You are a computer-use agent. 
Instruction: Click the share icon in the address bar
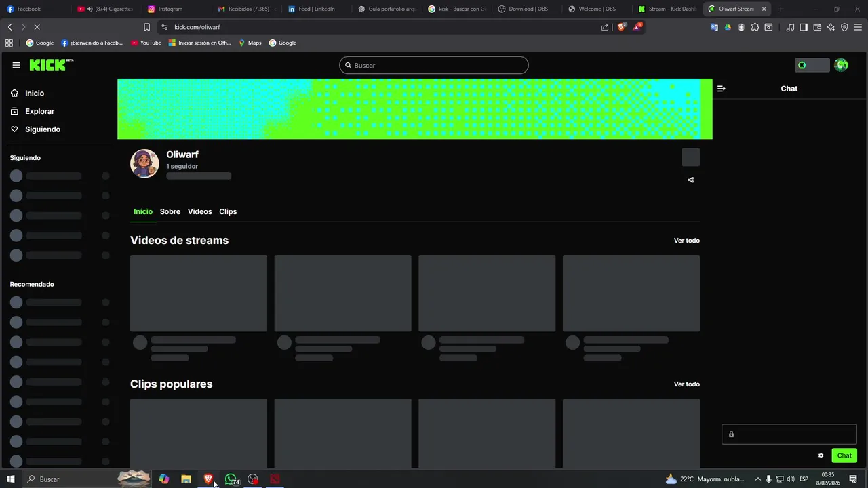point(604,27)
